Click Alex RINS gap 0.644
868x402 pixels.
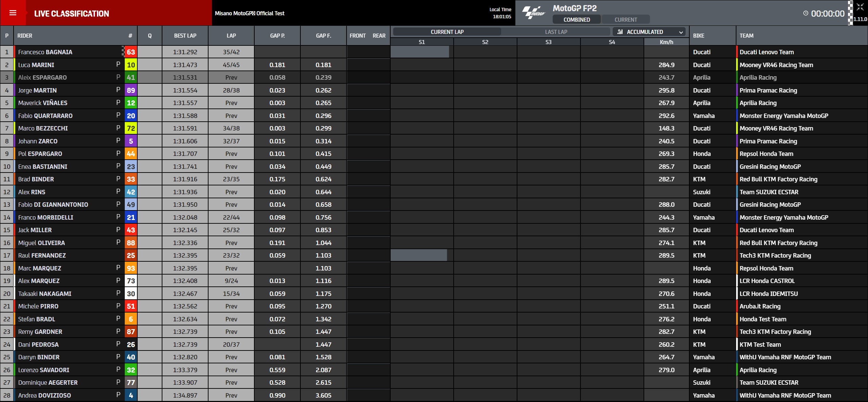coord(323,192)
